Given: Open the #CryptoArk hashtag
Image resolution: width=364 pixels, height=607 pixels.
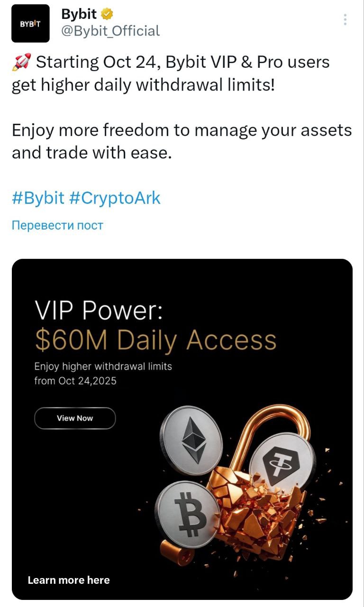Looking at the screenshot, I should click(115, 198).
